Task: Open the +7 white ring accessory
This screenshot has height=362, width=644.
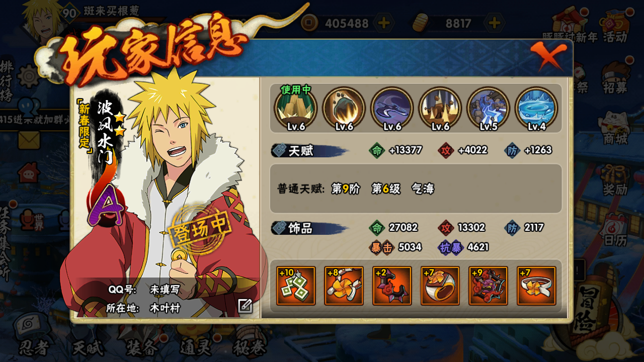Action: click(536, 286)
